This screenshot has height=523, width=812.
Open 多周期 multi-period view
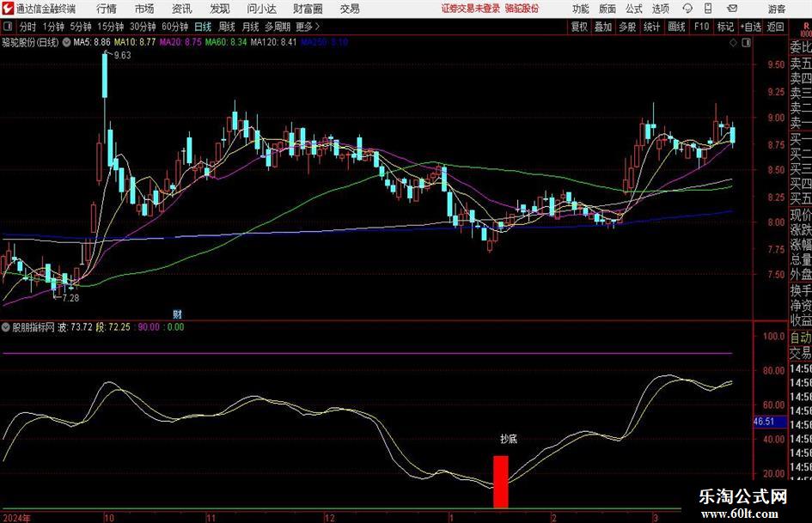tap(278, 27)
